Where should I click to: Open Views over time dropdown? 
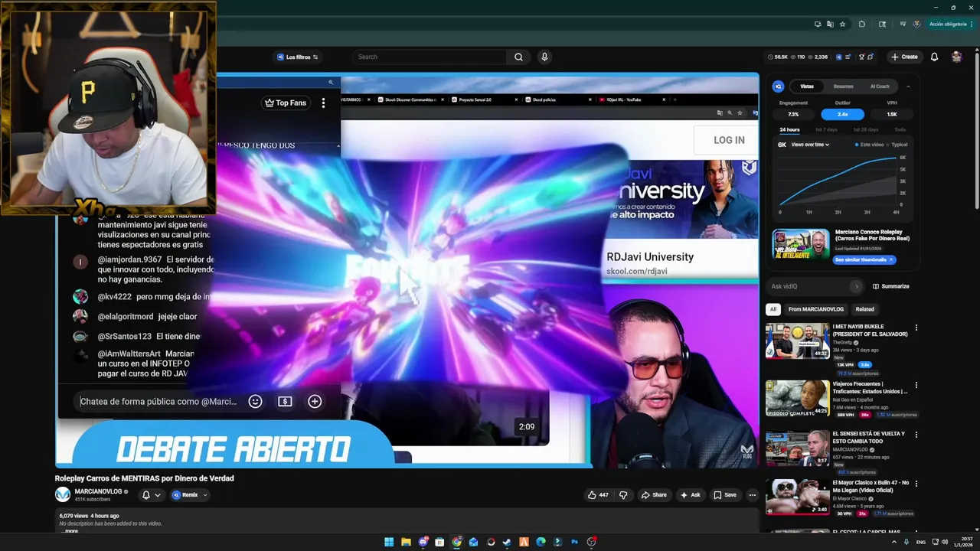click(x=810, y=145)
